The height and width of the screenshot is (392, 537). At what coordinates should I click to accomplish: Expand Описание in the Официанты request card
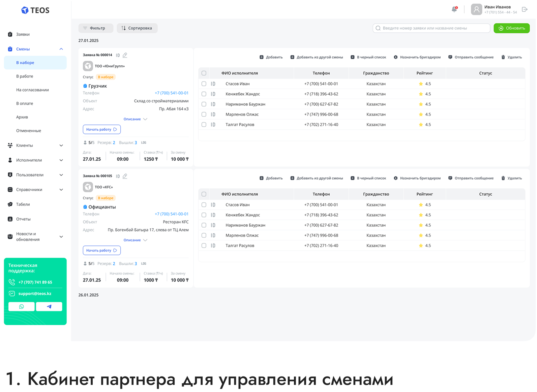pos(135,240)
